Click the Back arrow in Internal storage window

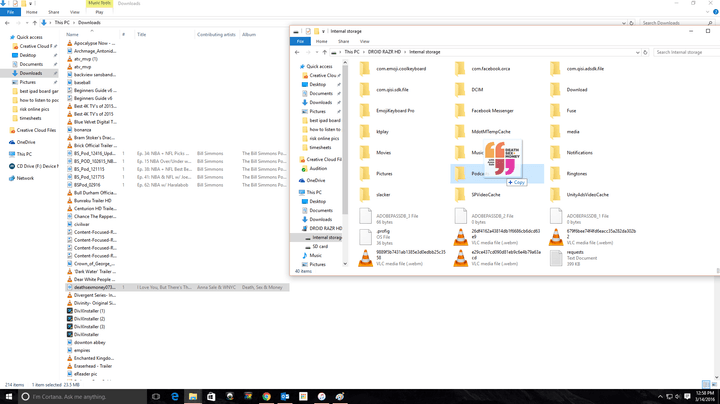(297, 52)
